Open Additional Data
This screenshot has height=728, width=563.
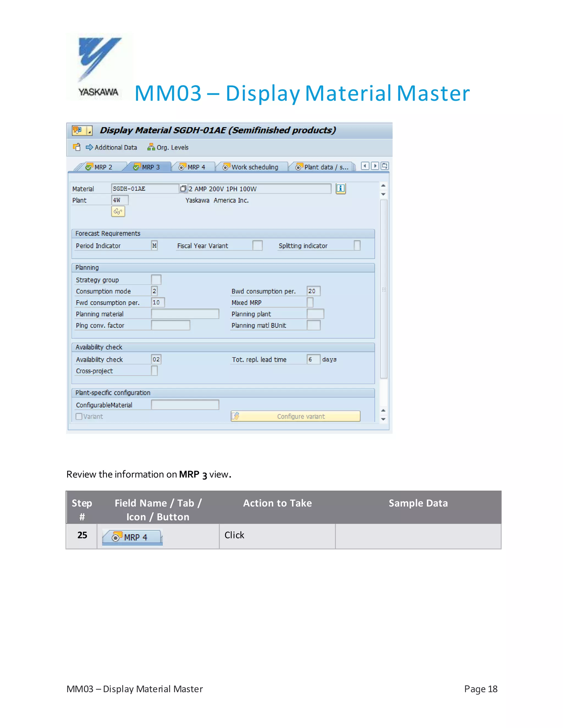[x=111, y=147]
